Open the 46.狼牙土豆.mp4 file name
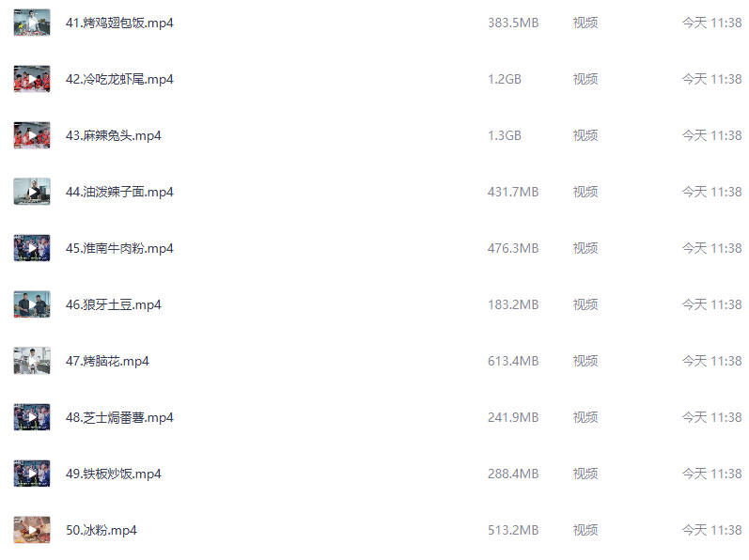 [113, 304]
